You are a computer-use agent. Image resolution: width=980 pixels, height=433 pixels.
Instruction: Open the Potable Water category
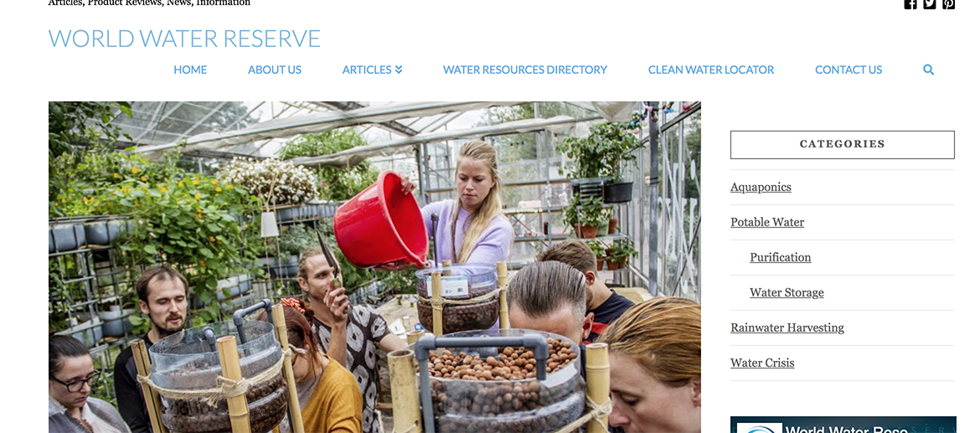pos(767,222)
